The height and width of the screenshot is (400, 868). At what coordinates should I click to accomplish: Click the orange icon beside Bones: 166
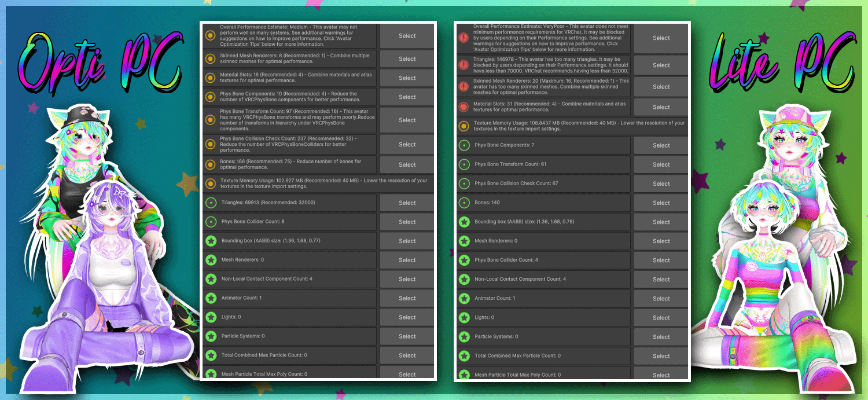(x=211, y=164)
